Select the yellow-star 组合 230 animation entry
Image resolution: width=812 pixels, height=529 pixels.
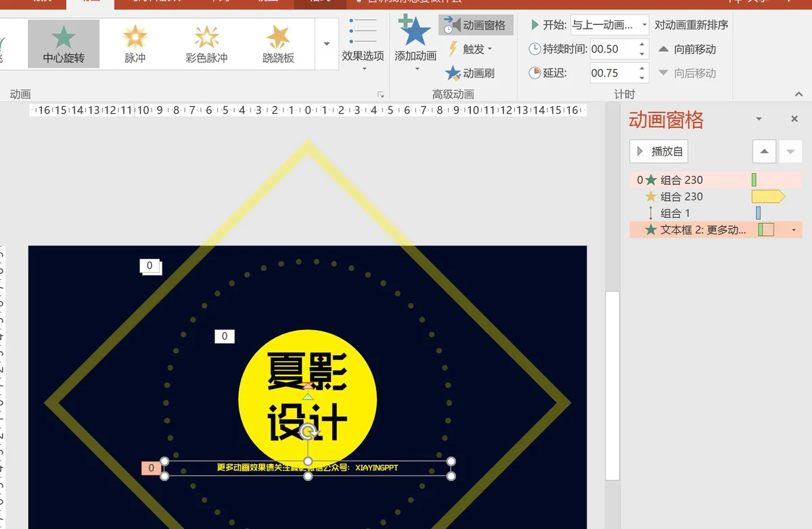[x=716, y=196]
